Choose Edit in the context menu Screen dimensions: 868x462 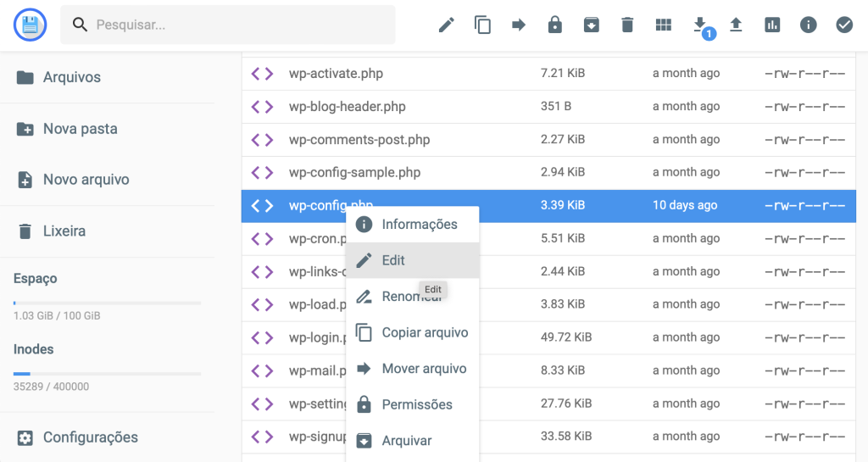[413, 260]
